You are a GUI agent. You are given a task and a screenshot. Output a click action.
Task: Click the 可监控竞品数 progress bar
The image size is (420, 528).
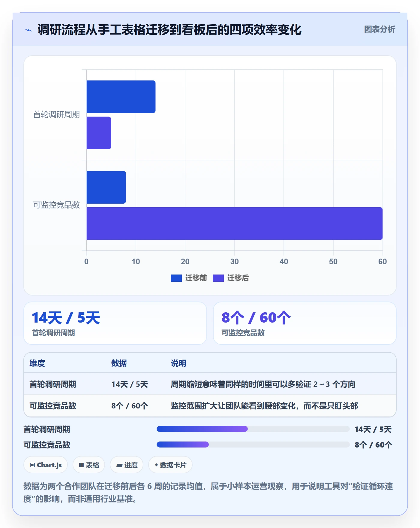tap(253, 445)
